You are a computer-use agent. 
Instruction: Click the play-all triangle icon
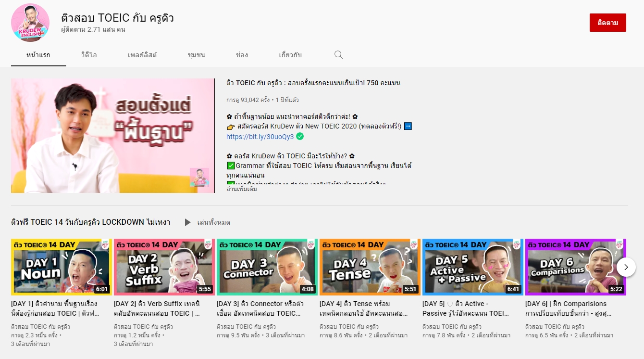point(187,222)
